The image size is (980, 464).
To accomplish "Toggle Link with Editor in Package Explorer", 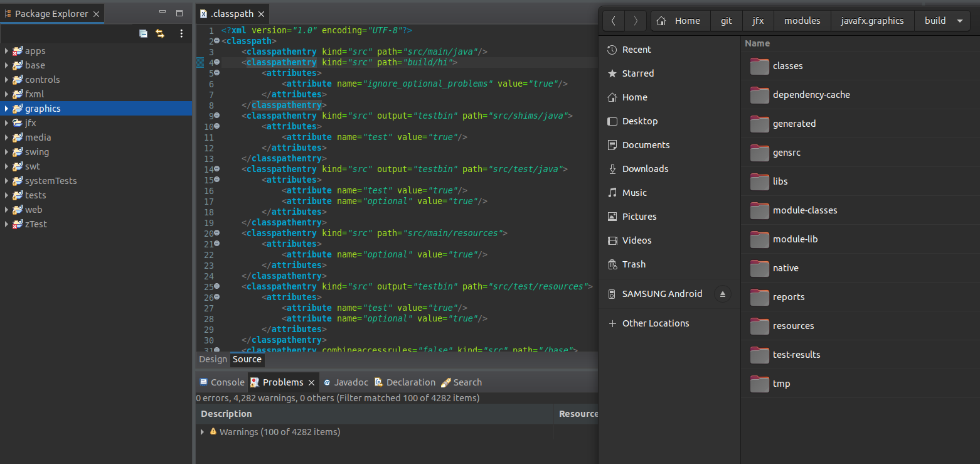I will (x=160, y=34).
